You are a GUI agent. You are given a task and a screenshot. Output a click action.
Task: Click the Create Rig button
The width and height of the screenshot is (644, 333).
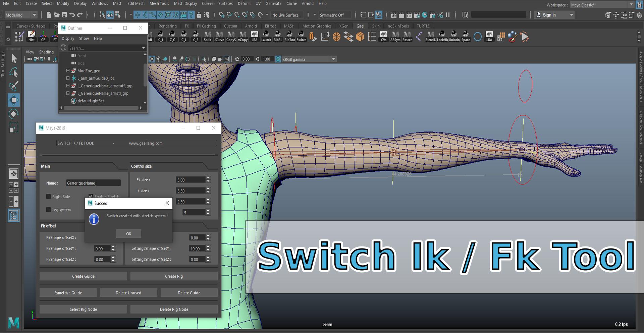(x=174, y=276)
